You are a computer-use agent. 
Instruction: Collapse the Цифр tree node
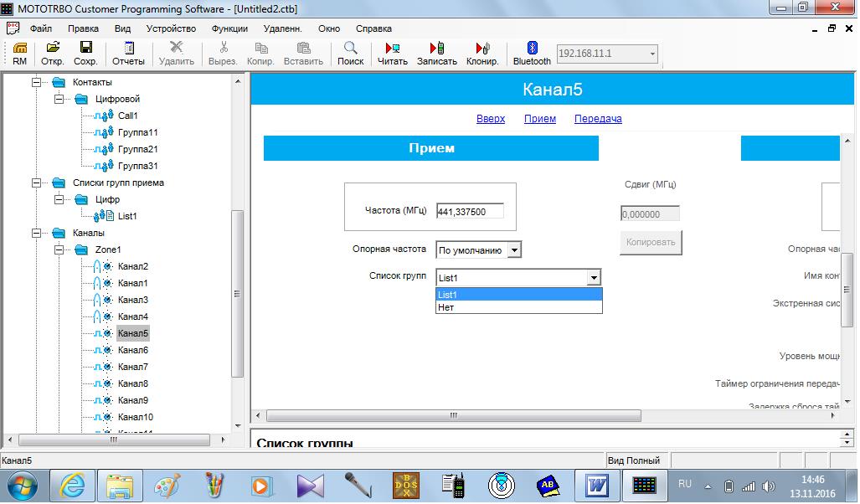click(x=59, y=199)
